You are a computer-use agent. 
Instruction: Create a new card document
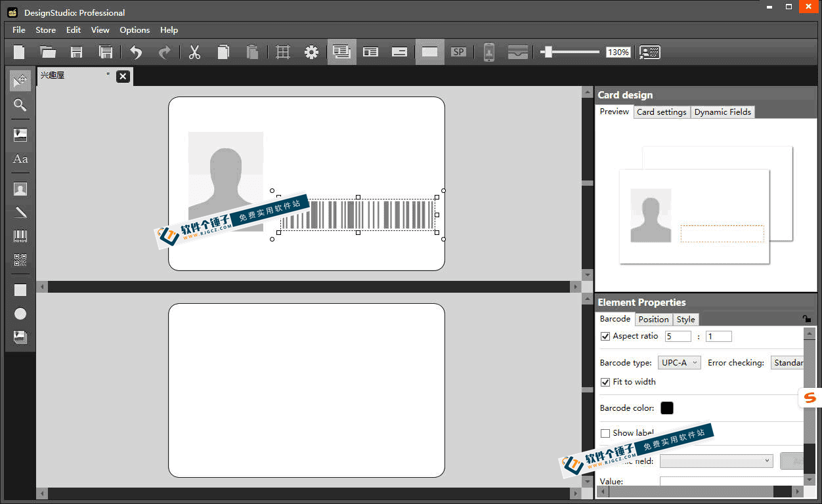[x=20, y=52]
